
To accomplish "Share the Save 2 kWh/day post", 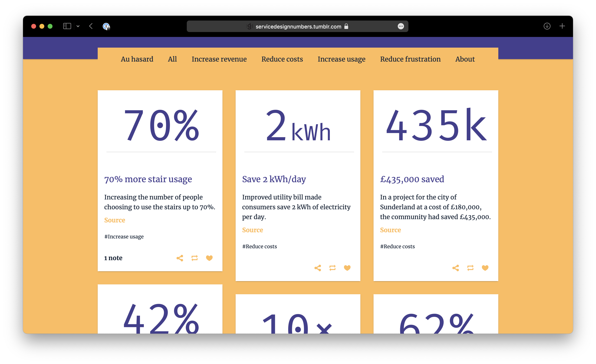I will 317,268.
